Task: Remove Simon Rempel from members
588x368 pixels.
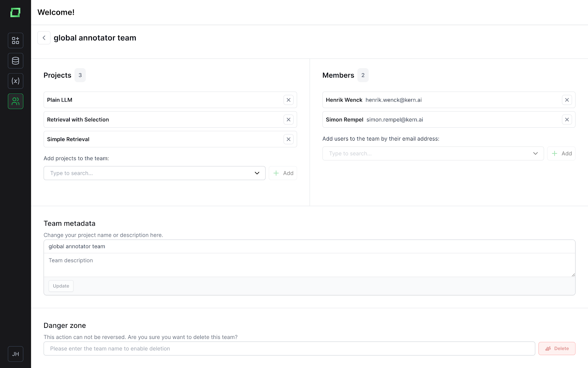Action: tap(567, 120)
